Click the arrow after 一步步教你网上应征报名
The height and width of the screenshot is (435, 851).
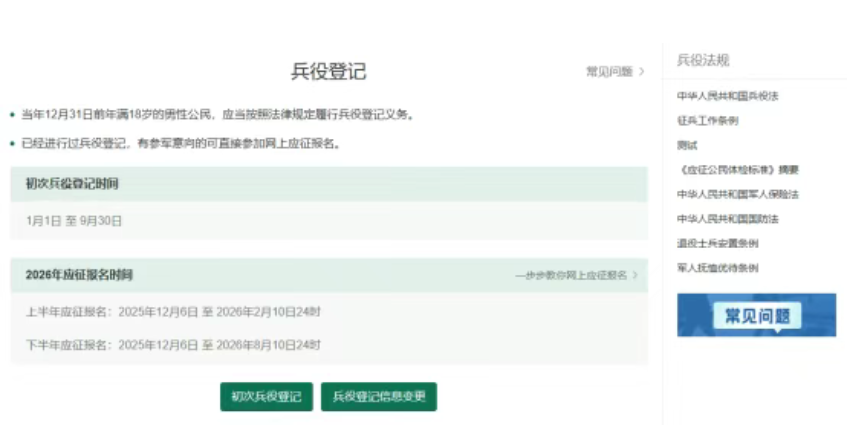pyautogui.click(x=635, y=275)
